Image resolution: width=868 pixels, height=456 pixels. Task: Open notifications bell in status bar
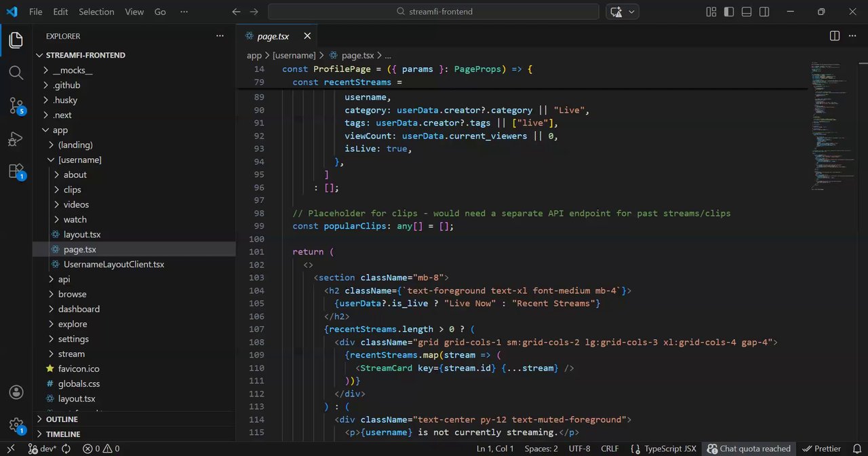tap(856, 449)
